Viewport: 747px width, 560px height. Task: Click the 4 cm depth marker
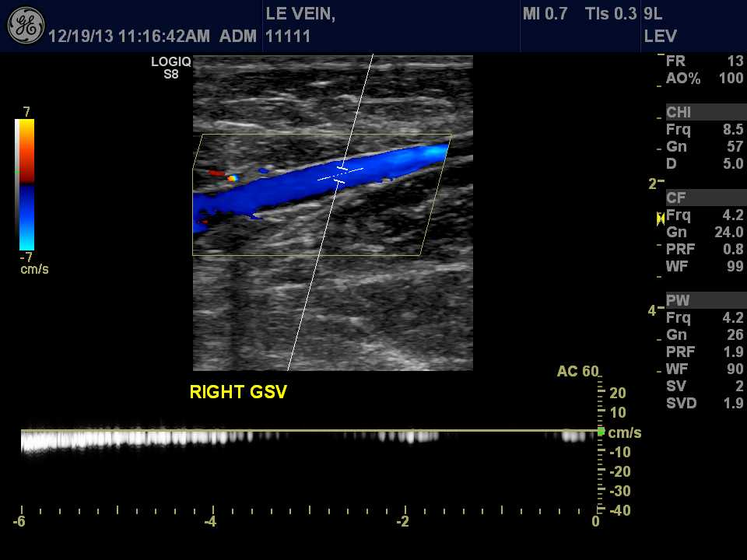(x=654, y=310)
